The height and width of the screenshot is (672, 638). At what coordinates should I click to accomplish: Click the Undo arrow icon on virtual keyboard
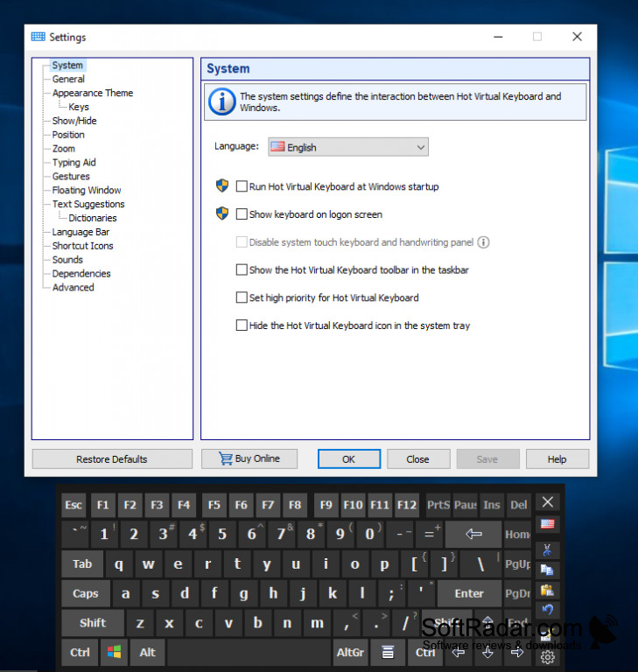548,610
